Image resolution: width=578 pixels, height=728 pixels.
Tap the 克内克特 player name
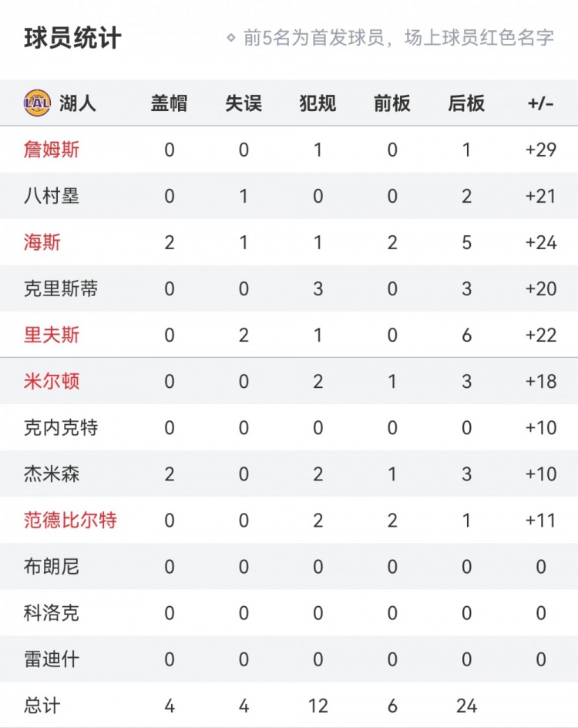click(x=61, y=428)
